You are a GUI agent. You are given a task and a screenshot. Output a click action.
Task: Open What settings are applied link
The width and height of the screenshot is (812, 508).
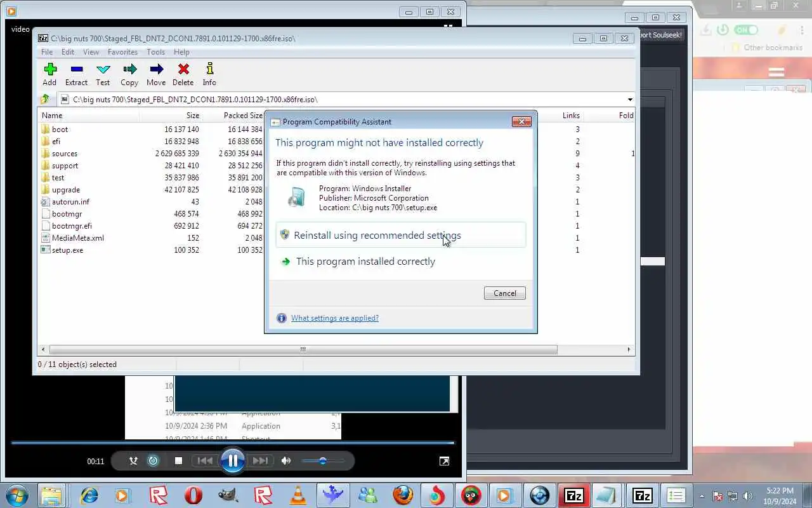point(335,318)
